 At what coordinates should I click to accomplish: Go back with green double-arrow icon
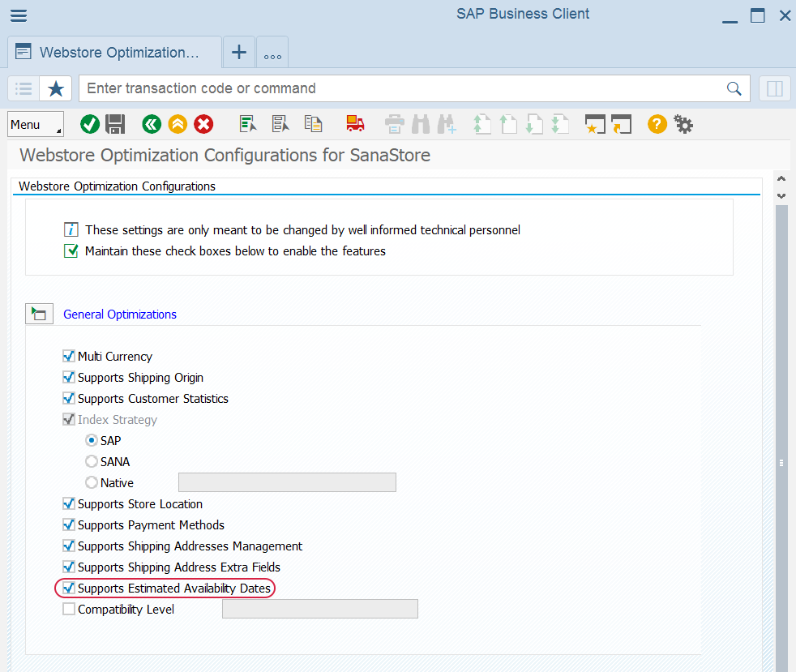[x=152, y=124]
